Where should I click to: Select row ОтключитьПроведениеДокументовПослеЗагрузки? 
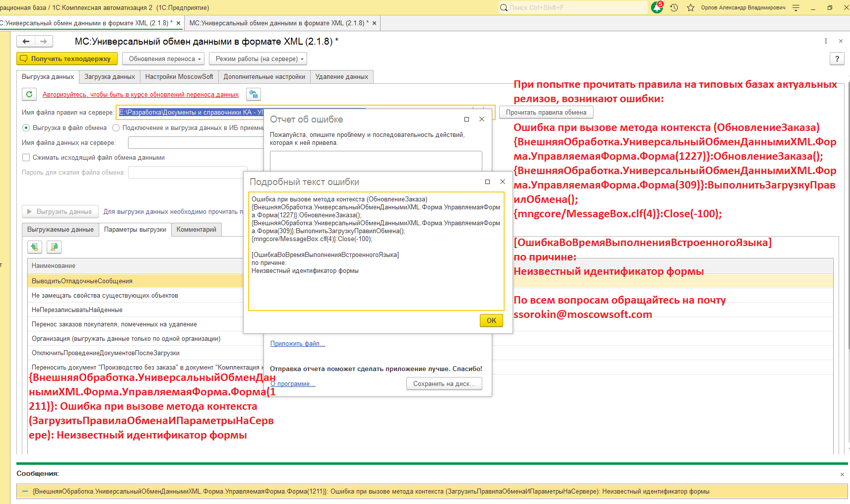click(146, 353)
